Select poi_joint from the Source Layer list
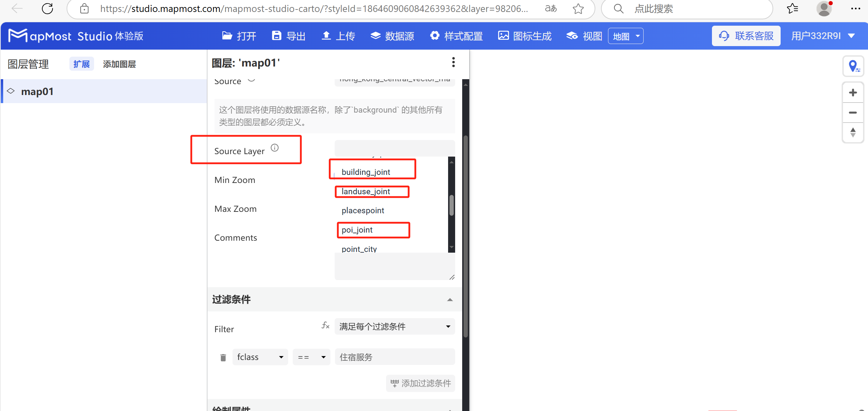This screenshot has width=868, height=411. (x=357, y=230)
